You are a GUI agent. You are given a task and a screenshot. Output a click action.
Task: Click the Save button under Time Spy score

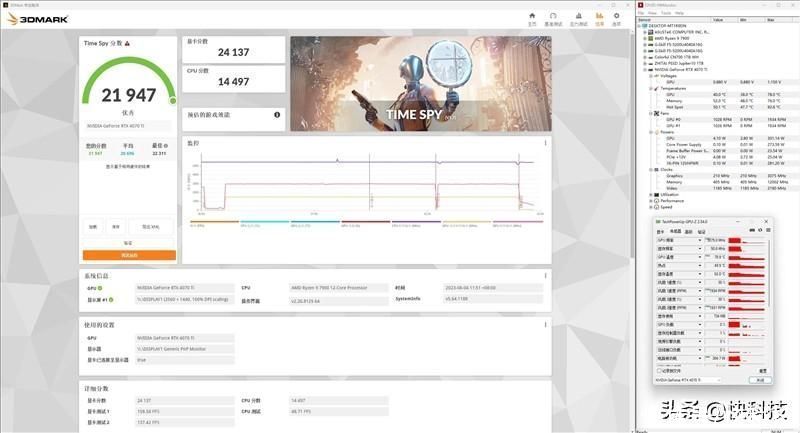(116, 226)
